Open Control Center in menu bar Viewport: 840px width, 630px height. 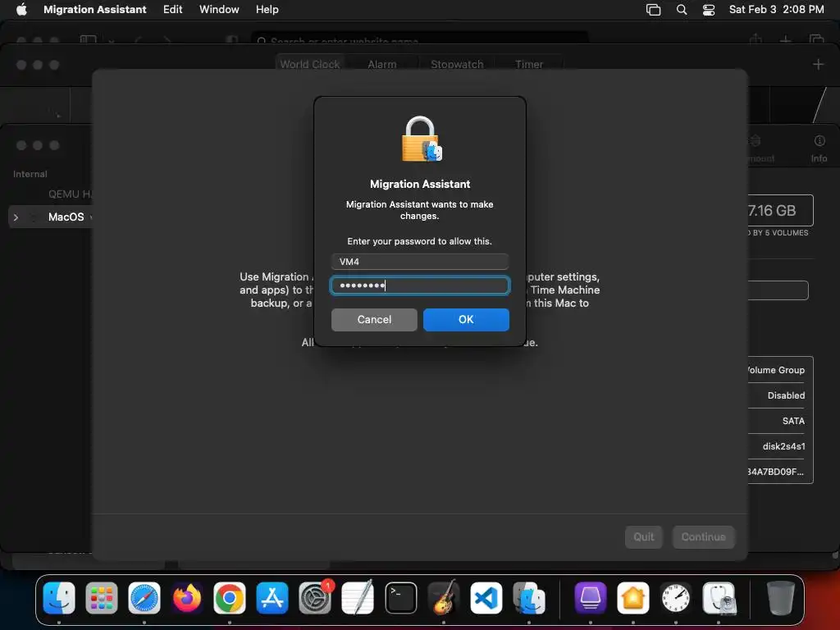click(x=708, y=10)
